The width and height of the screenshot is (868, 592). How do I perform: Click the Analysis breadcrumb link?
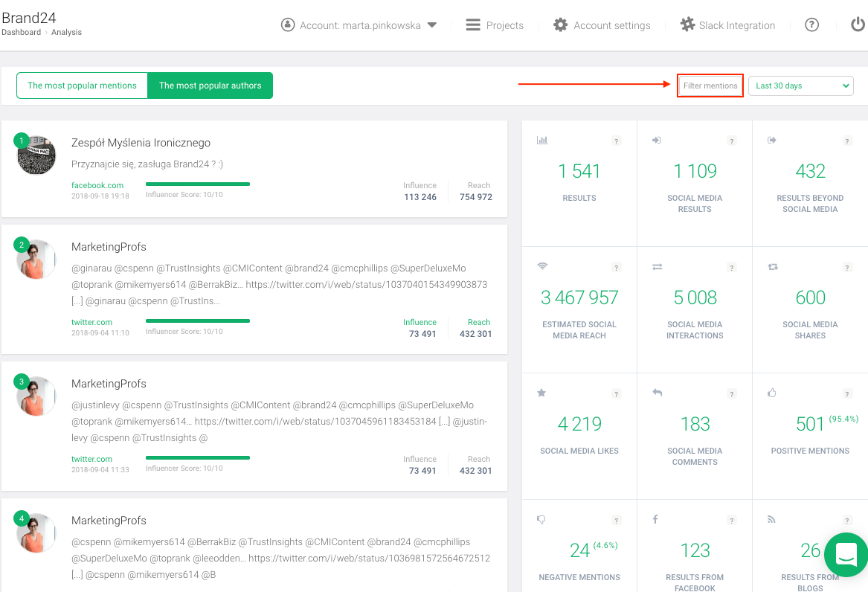click(x=66, y=32)
